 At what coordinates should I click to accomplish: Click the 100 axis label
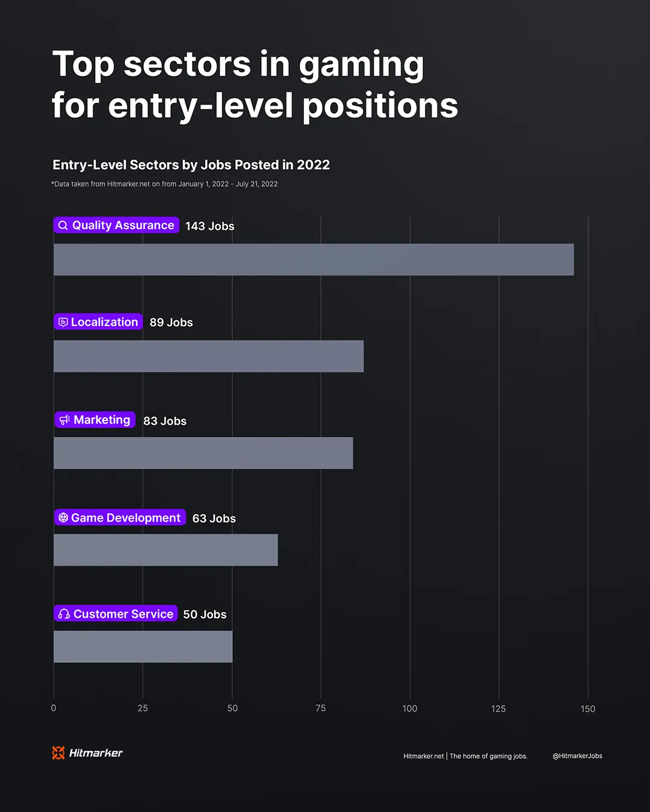[410, 709]
